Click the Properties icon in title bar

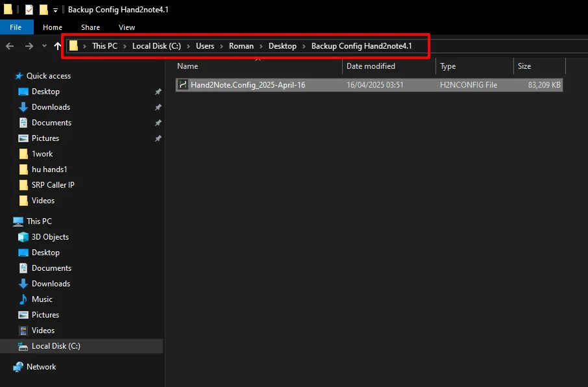[x=29, y=10]
